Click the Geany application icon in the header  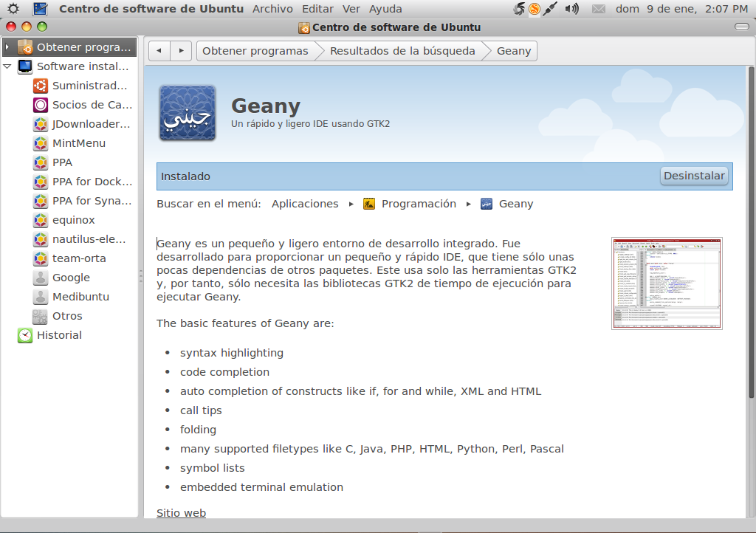coord(187,111)
